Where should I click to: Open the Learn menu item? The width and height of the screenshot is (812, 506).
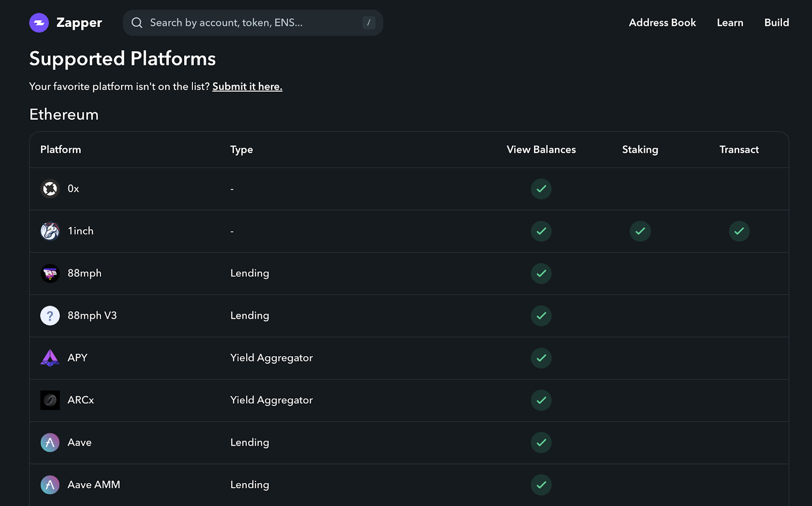tap(730, 23)
